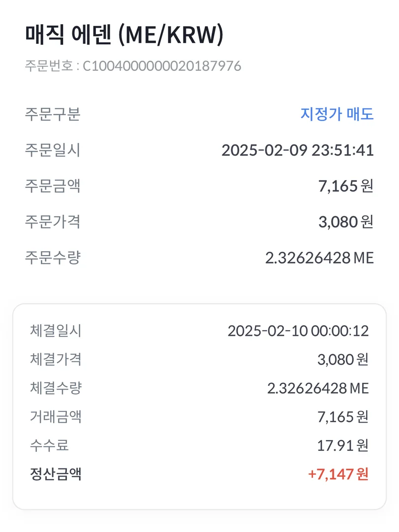Click the red +7,147 원 settlement amount

(x=338, y=474)
